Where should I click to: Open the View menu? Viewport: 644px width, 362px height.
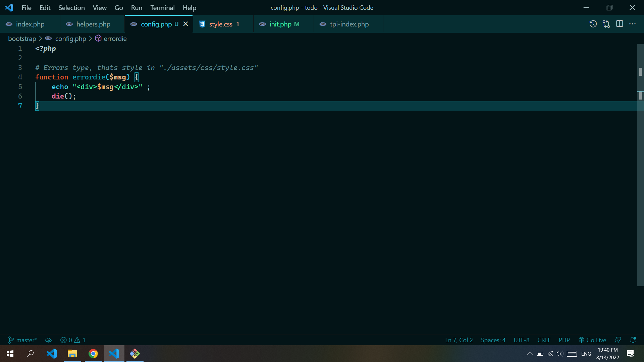100,7
